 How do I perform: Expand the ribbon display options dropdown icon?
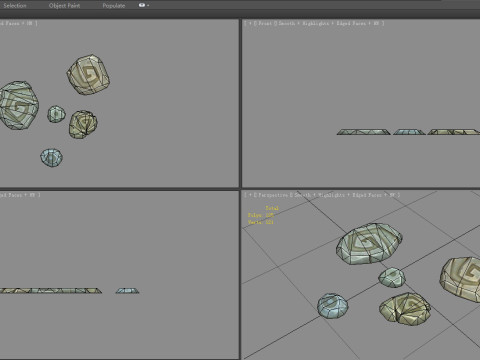pos(144,5)
